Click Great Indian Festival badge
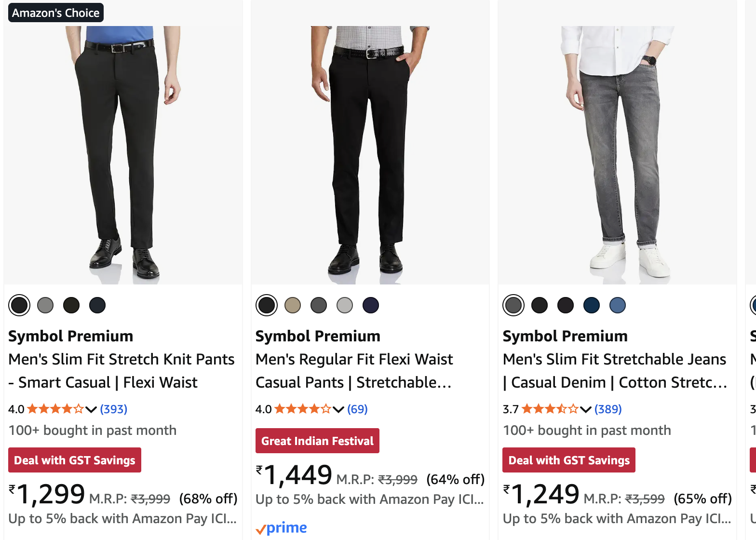This screenshot has width=756, height=540. coord(317,441)
